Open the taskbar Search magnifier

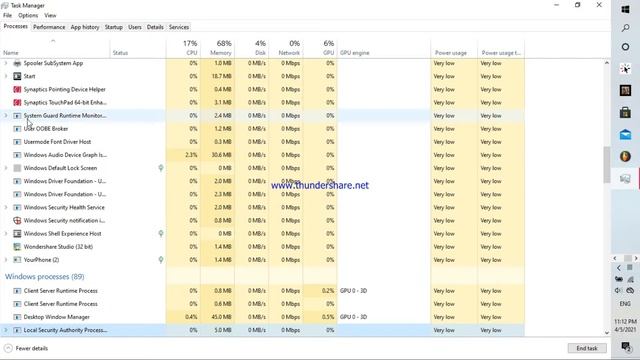[625, 28]
